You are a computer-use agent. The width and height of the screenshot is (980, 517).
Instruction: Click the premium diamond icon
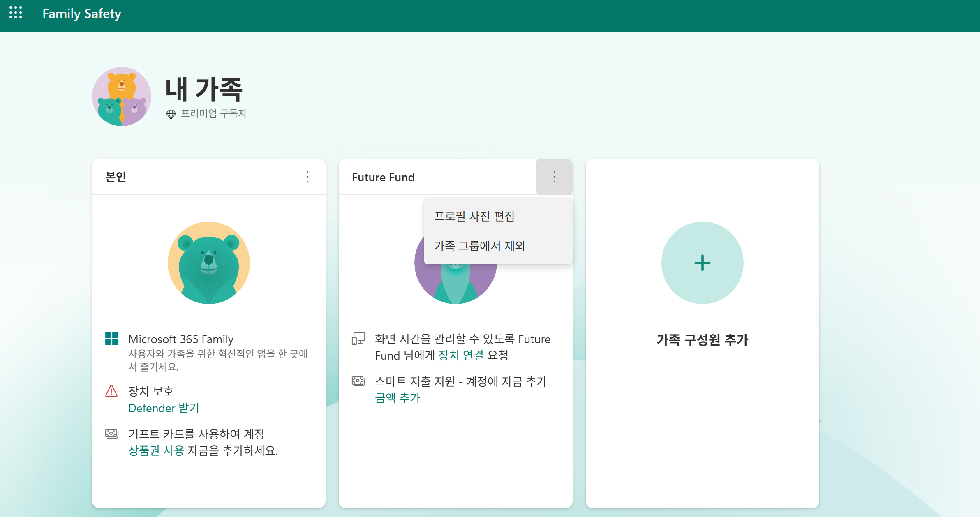(171, 114)
